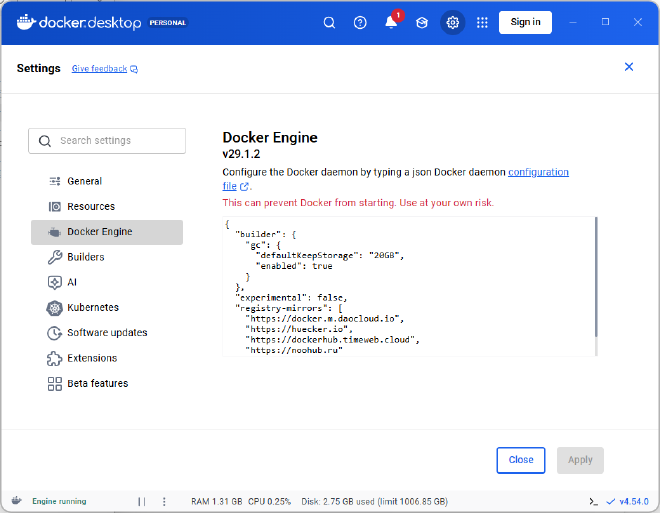
Task: Click the settings gear icon in header
Action: [453, 22]
